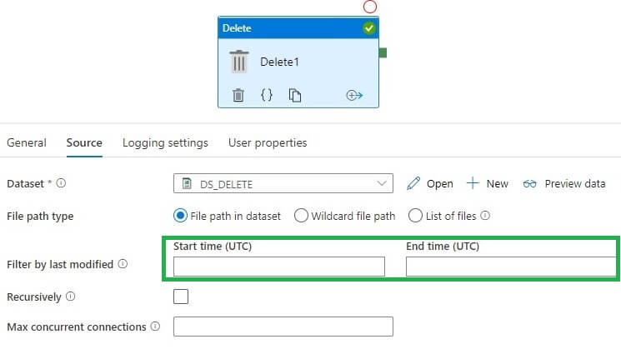Open the Logging settings tab
621x364 pixels.
click(165, 143)
